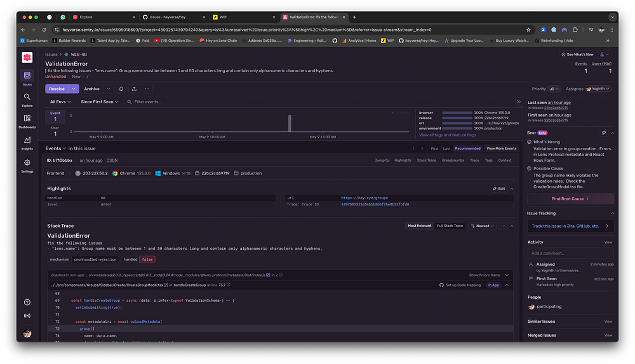The height and width of the screenshot is (364, 635).
Task: Collapse the Highlights section
Action: pyautogui.click(x=512, y=188)
